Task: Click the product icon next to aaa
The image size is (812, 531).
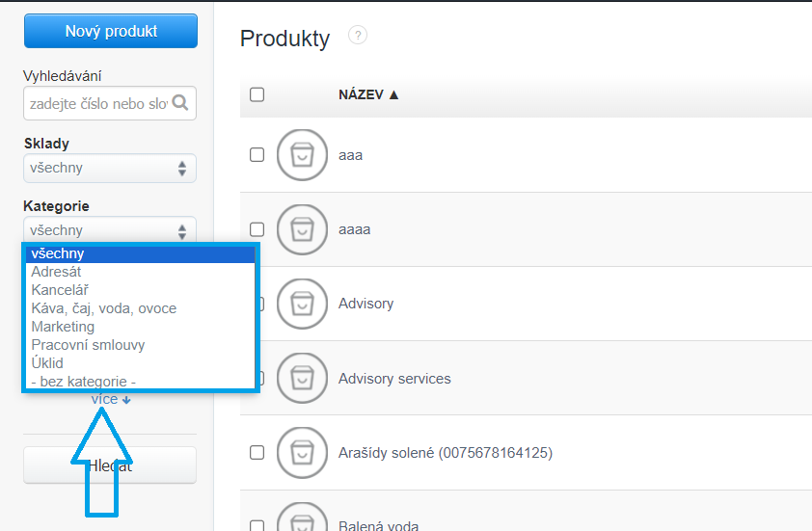Action: [302, 154]
